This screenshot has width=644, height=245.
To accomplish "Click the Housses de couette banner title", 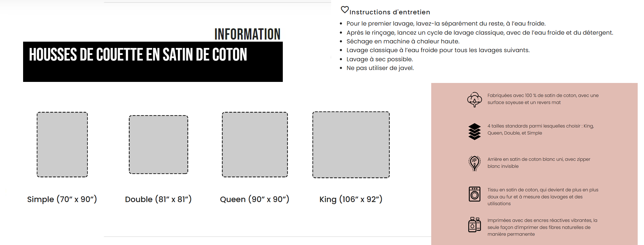I will tap(138, 55).
